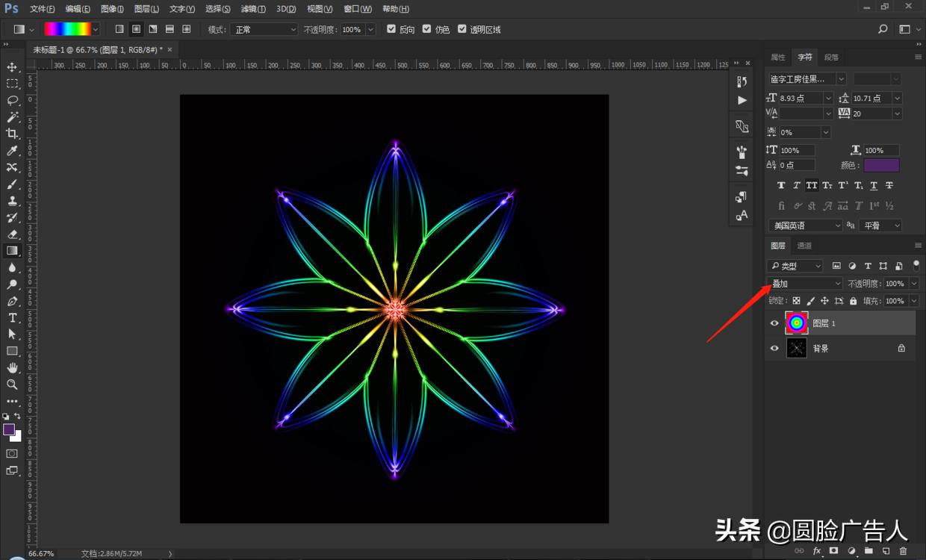Viewport: 926px width, 560px height.
Task: Open the layer opacity 不透明度 dropdown
Action: click(x=913, y=283)
